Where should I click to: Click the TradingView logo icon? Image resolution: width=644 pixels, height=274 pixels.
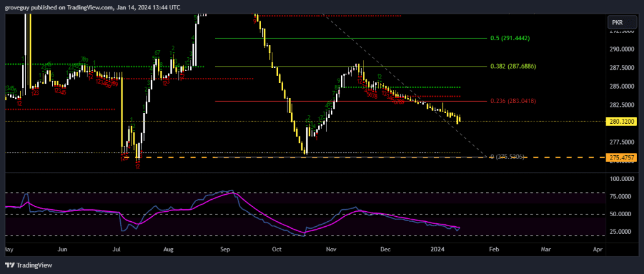[x=13, y=265]
